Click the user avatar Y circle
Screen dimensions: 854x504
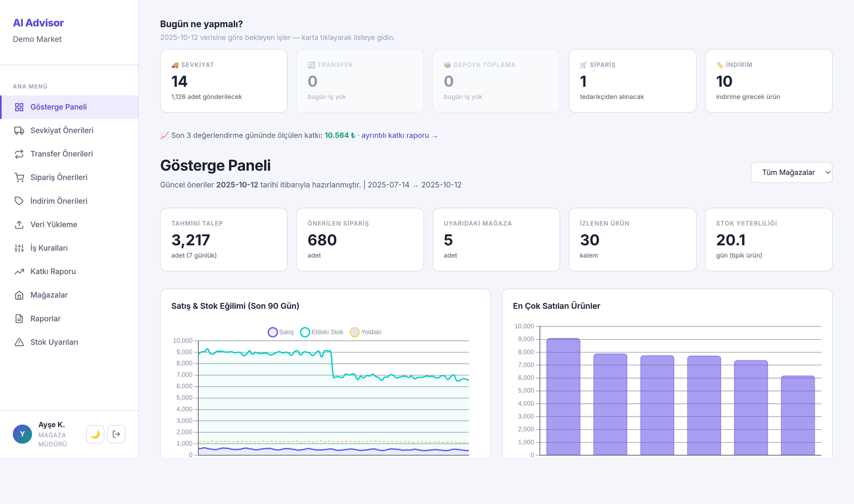tap(22, 434)
